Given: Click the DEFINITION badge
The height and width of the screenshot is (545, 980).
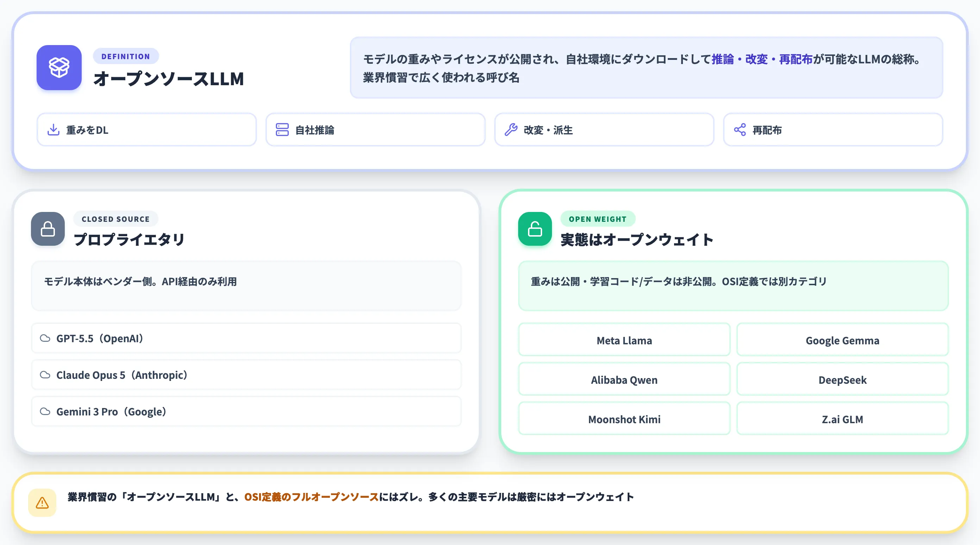Looking at the screenshot, I should [x=126, y=56].
